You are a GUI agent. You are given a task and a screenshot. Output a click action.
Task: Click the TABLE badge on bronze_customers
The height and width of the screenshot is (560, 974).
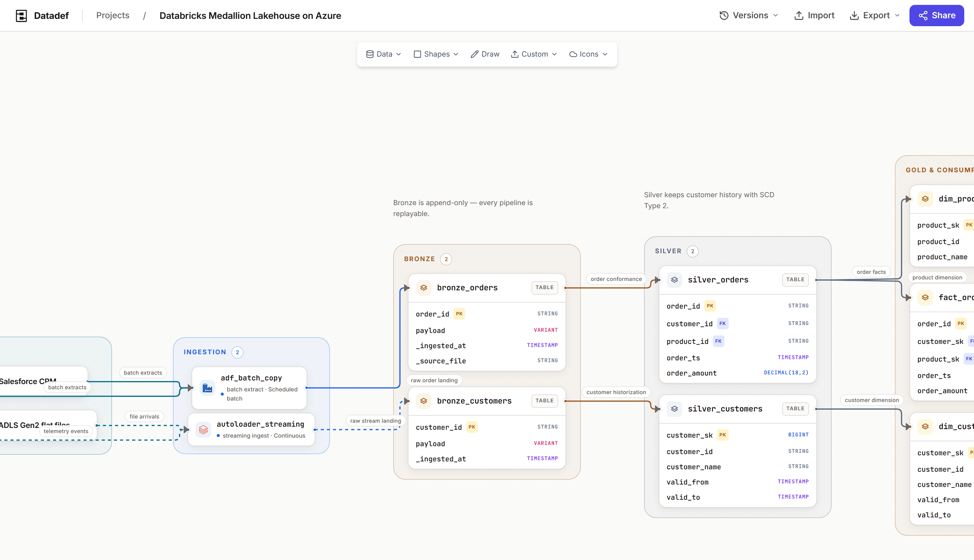click(545, 401)
